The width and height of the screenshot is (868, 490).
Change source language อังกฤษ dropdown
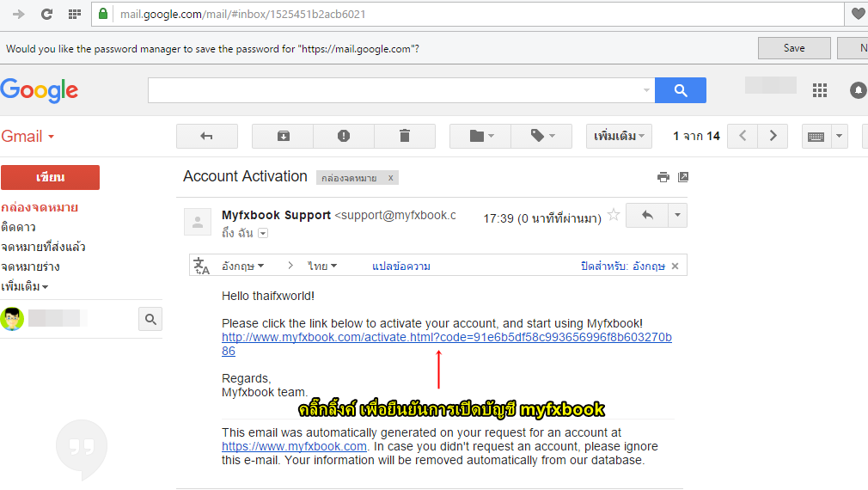coord(242,266)
